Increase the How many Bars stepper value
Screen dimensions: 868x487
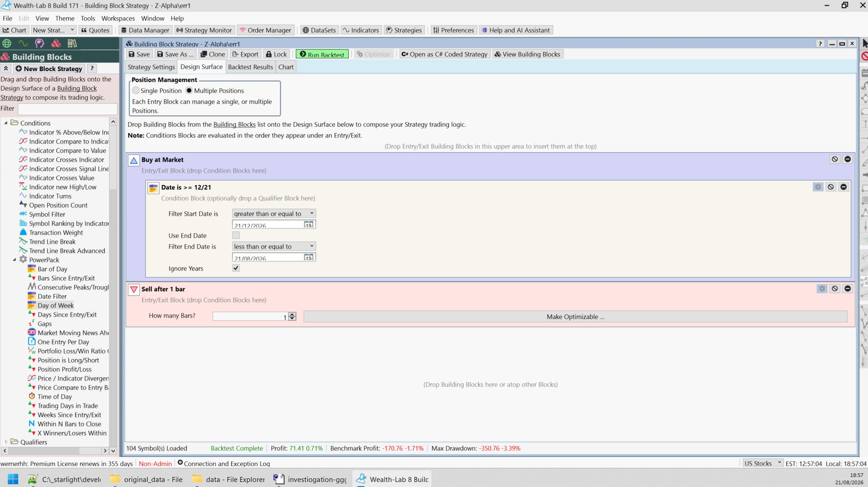[292, 314]
